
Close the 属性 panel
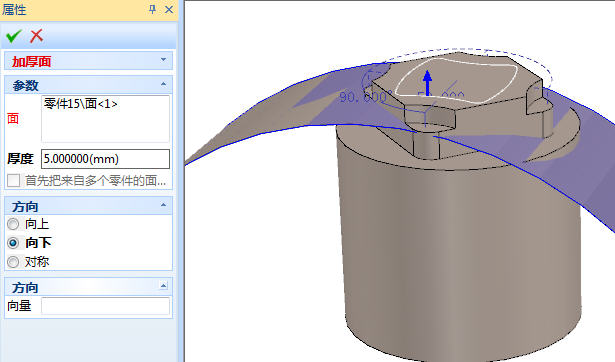[169, 9]
